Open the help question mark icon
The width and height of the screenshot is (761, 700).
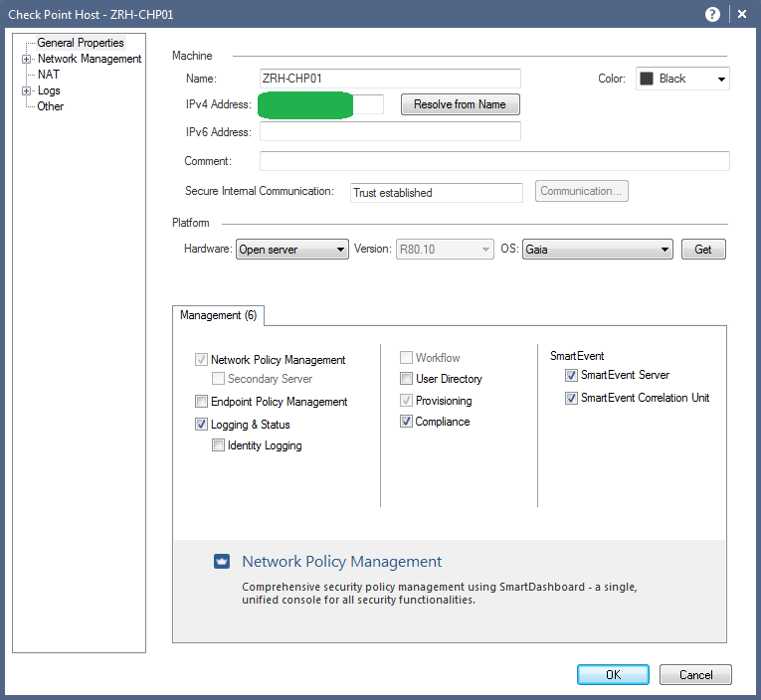[x=712, y=15]
